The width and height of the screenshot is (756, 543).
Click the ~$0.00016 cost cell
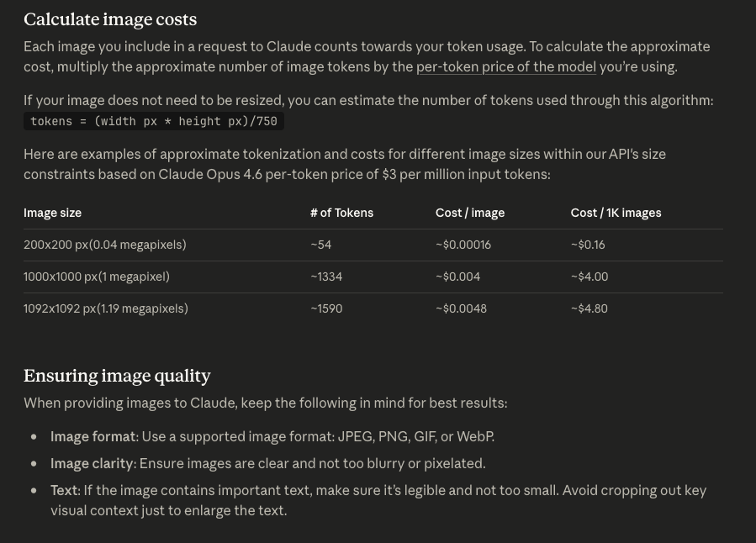tap(463, 245)
